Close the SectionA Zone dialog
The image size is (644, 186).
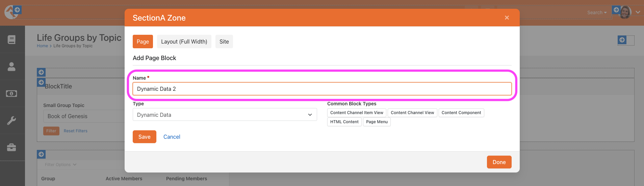pos(507,18)
